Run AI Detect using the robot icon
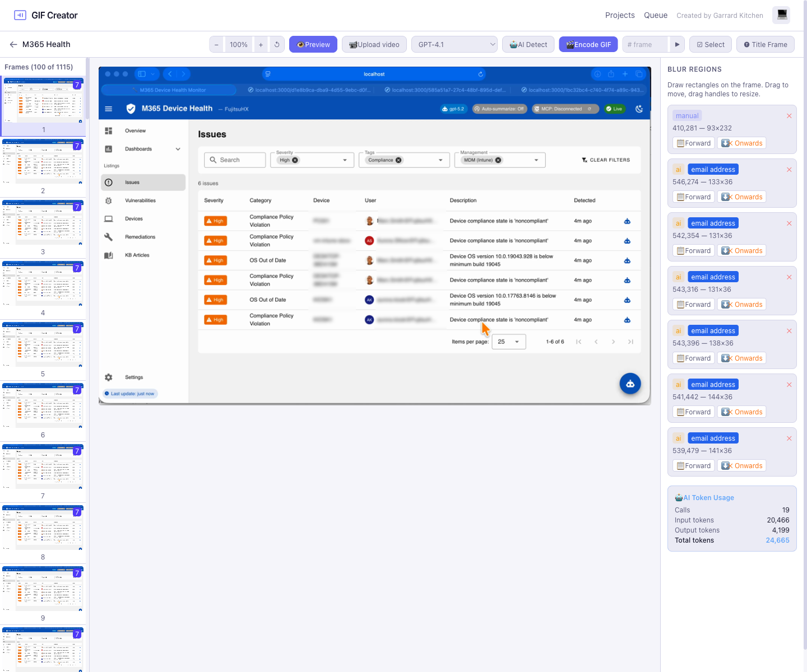Image resolution: width=807 pixels, height=672 pixels. (x=527, y=44)
